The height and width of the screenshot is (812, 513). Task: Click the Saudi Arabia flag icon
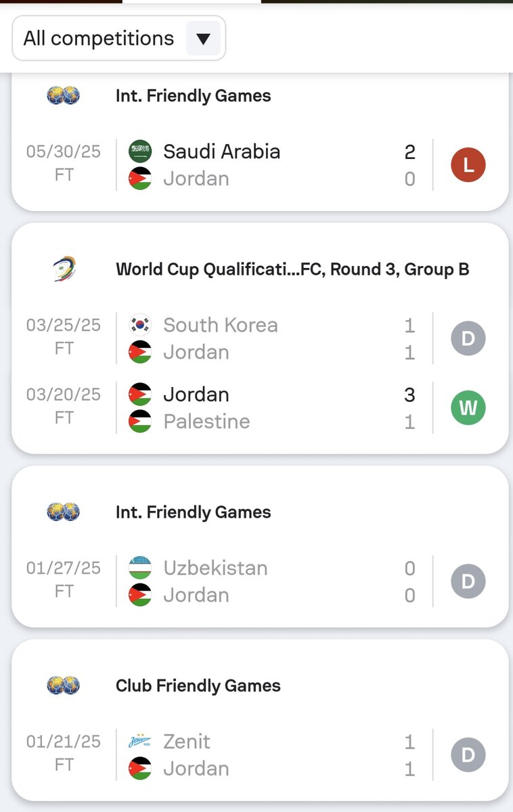point(140,152)
